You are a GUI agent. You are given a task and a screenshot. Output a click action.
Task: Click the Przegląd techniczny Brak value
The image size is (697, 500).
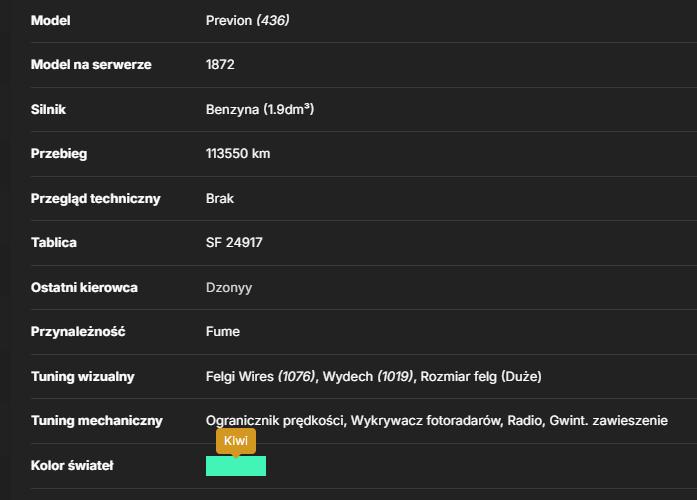click(x=220, y=198)
